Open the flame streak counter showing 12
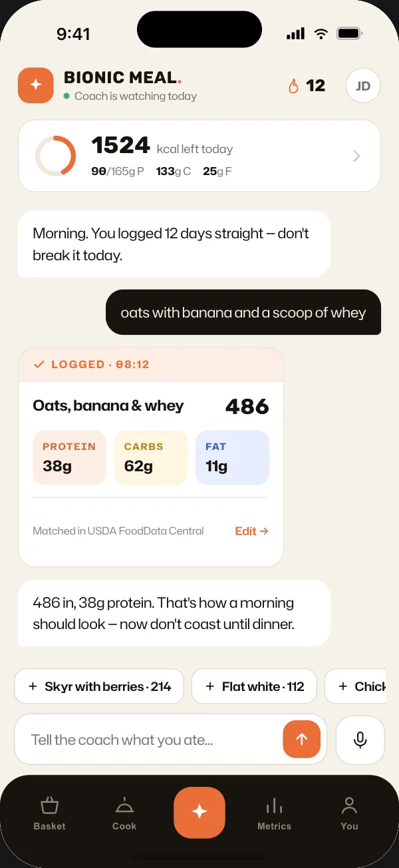Viewport: 399px width, 868px height. 307,86
